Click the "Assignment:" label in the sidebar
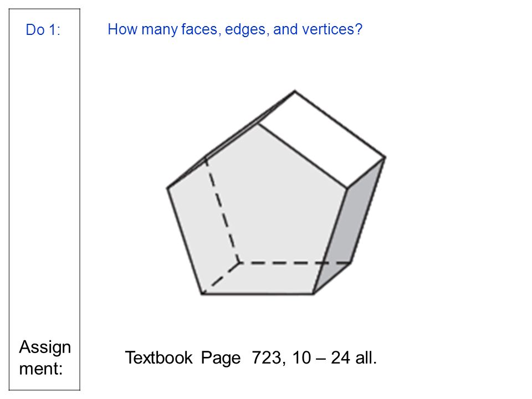The height and width of the screenshot is (399, 532). coord(45,357)
